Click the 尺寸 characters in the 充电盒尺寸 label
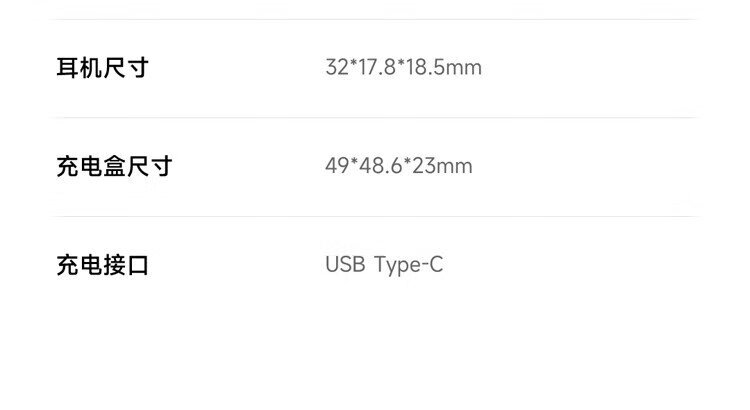The image size is (750, 410). tap(149, 166)
